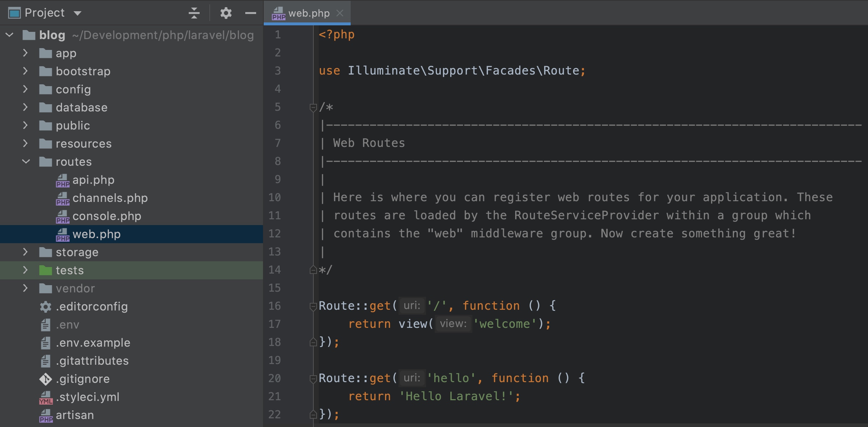Select the channels.php PHP file icon

pyautogui.click(x=63, y=198)
